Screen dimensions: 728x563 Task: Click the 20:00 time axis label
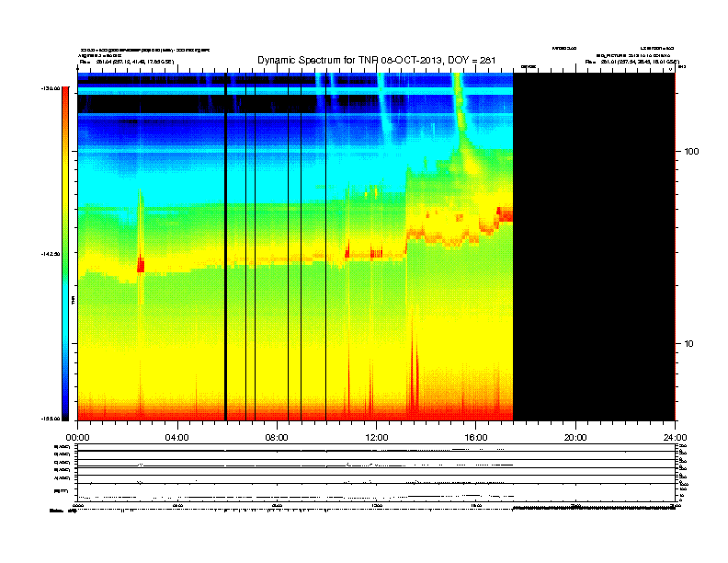pos(575,438)
